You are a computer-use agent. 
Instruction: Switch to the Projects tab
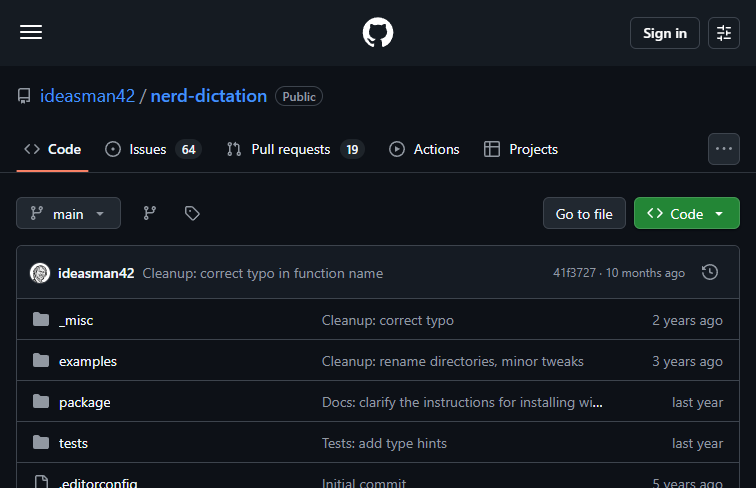click(x=521, y=149)
